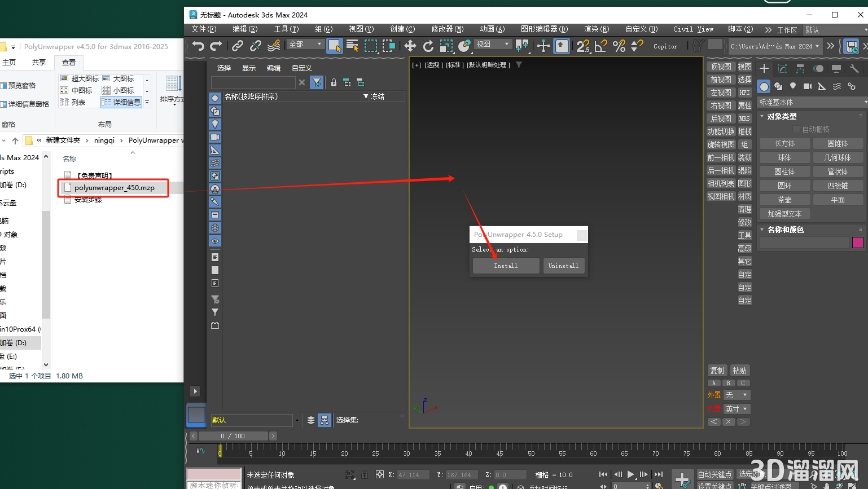Open the 视图 reference coordinate dropdown
Image resolution: width=868 pixels, height=489 pixels.
493,44
